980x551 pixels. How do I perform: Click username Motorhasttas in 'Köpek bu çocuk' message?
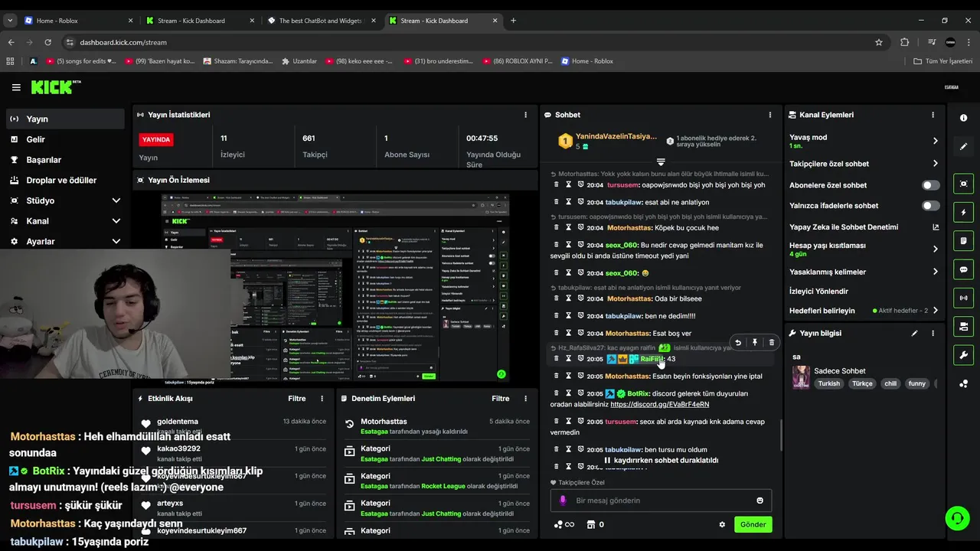tap(629, 228)
